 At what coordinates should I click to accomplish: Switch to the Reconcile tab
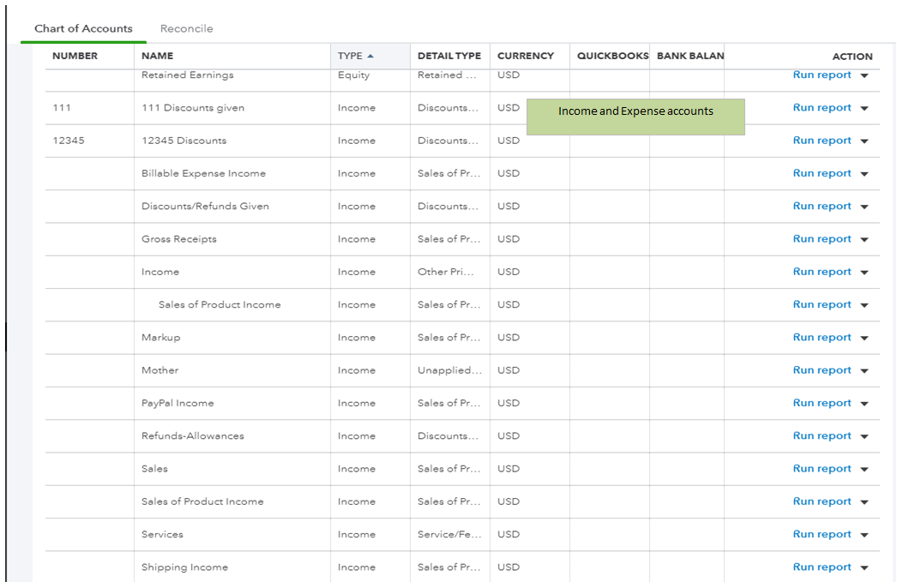click(x=186, y=28)
